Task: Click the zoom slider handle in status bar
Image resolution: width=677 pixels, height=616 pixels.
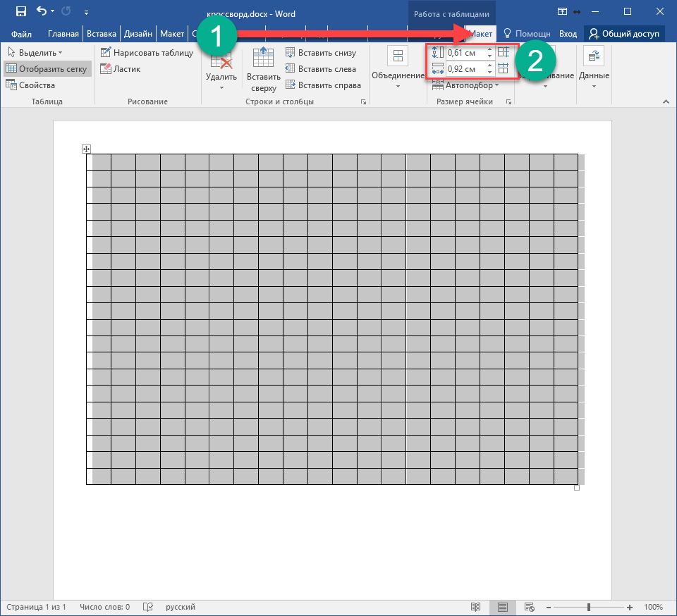Action: click(x=589, y=607)
